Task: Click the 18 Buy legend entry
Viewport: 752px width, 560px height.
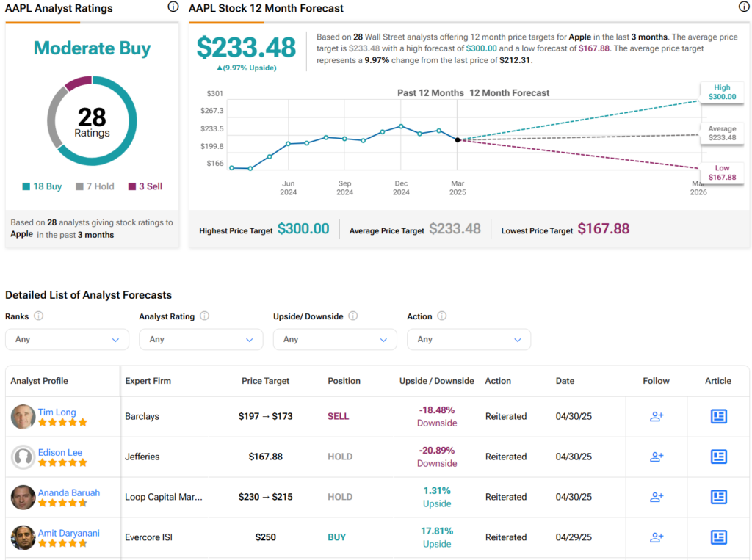Action: pyautogui.click(x=42, y=186)
